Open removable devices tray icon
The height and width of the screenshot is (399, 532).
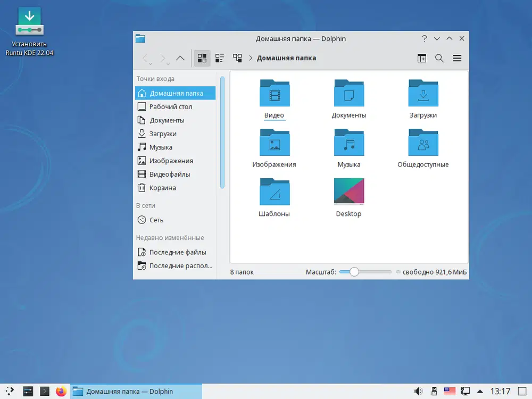(x=434, y=391)
